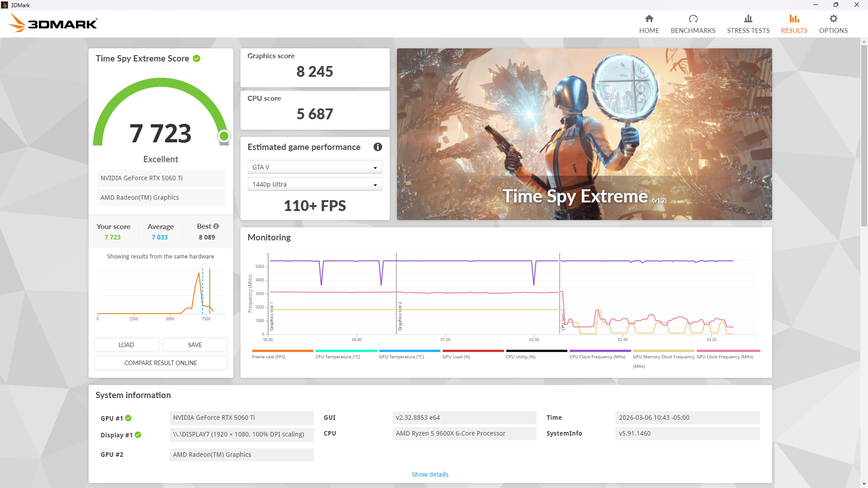
Task: Click the green check next to Display #1
Action: pos(138,435)
